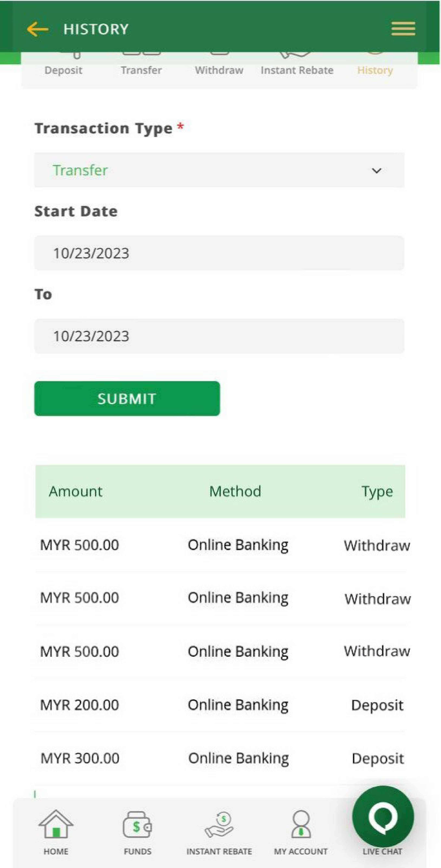
Task: Click the back arrow in header
Action: point(38,29)
